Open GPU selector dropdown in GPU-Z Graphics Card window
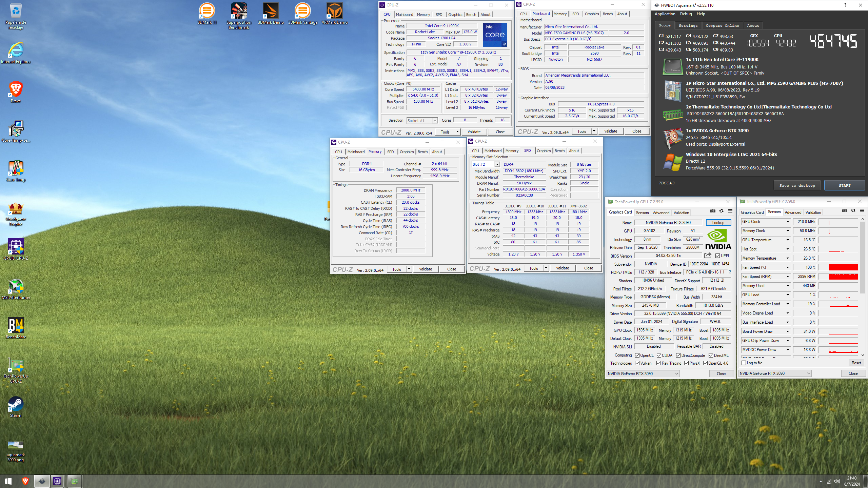The height and width of the screenshot is (488, 868). pyautogui.click(x=643, y=374)
